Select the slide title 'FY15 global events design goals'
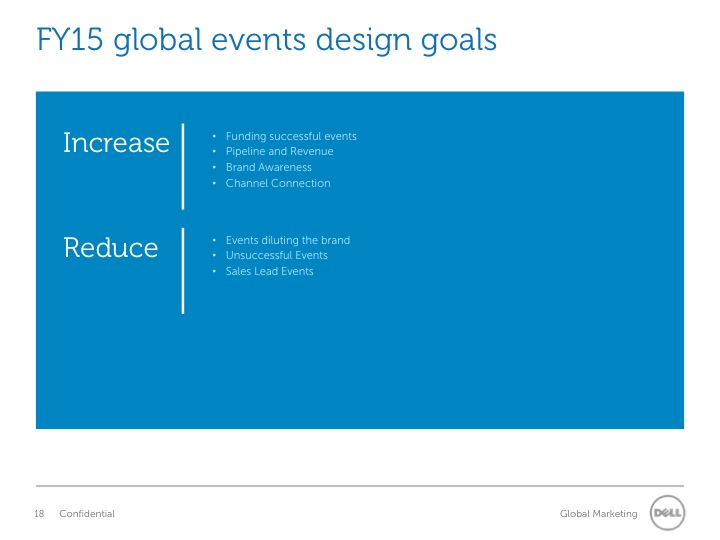This screenshot has height=540, width=720. coord(266,40)
